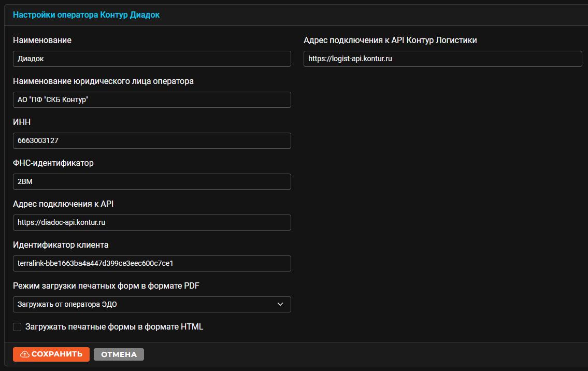Click the ИНН field with 6663003127
588x371 pixels.
(152, 140)
